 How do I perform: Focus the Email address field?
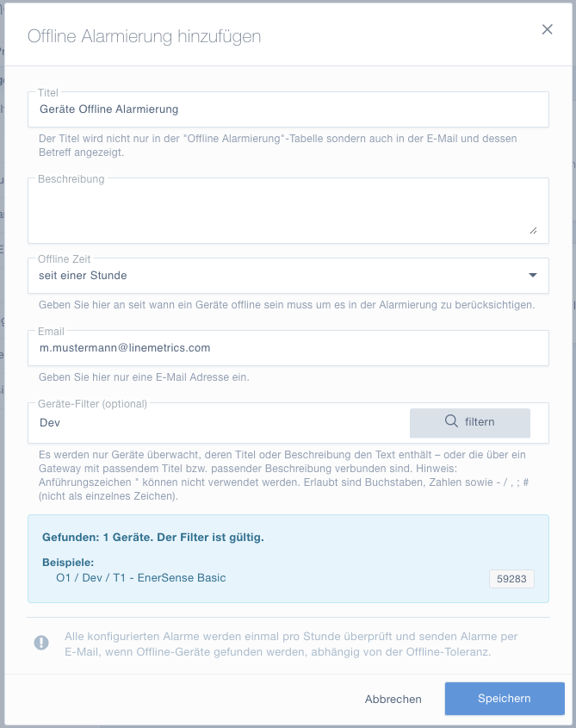[288, 348]
